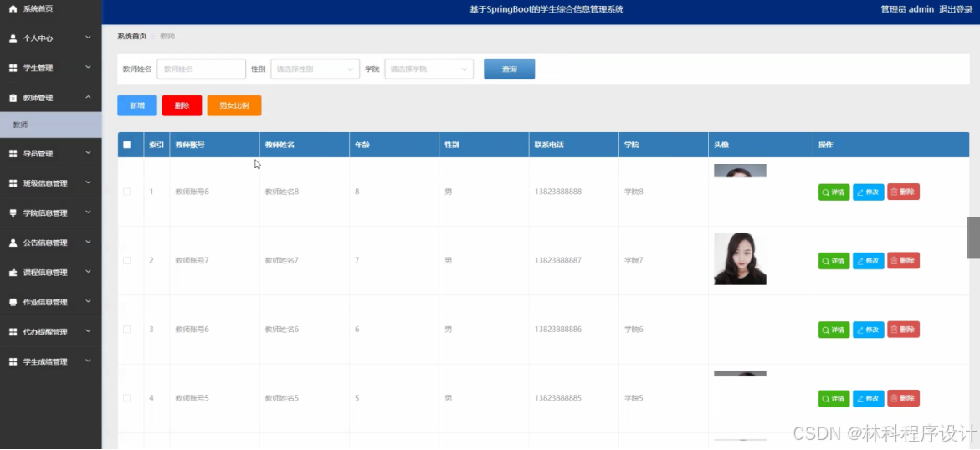The height and width of the screenshot is (450, 980).
Task: Click the avatar photo for 教师账号7
Action: pos(740,258)
